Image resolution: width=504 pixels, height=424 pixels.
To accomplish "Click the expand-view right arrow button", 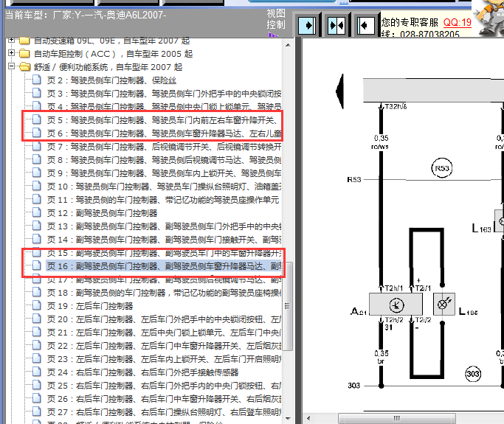I will (x=307, y=25).
